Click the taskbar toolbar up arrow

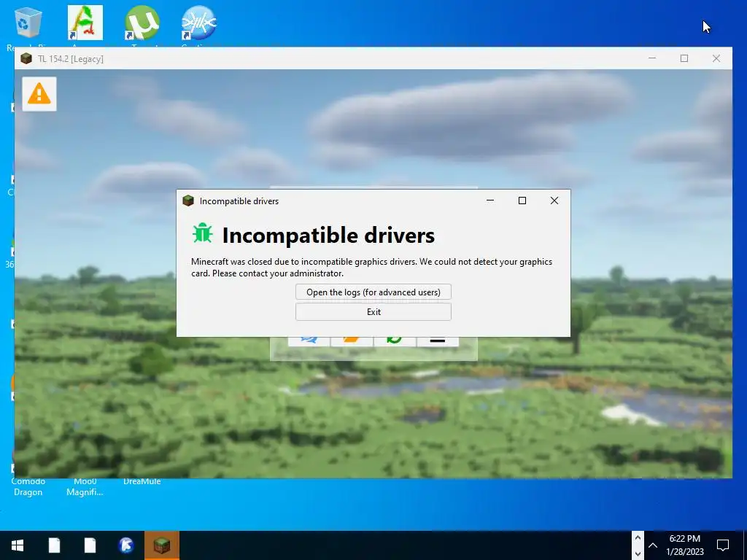click(638, 538)
